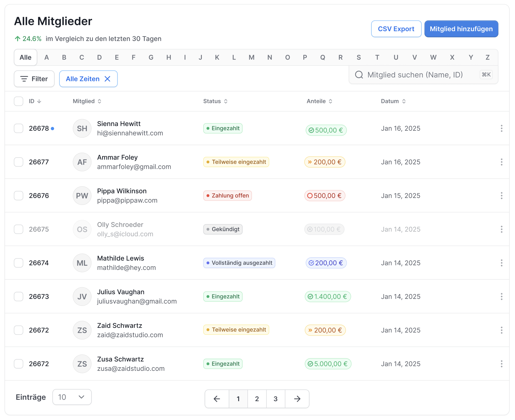Click the AF avatar of Ammar Foley
The width and height of the screenshot is (515, 420).
(x=82, y=162)
